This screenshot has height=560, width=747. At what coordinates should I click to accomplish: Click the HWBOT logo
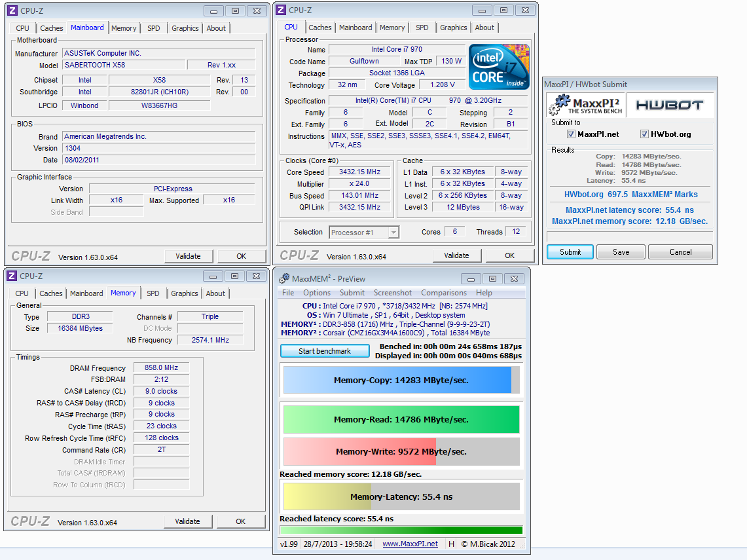[x=669, y=105]
